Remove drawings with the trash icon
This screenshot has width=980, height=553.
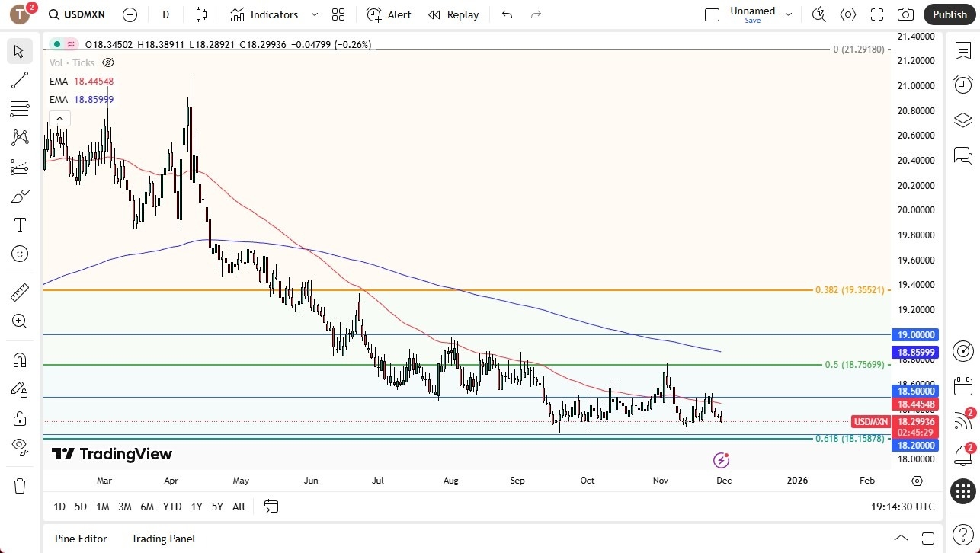click(x=20, y=485)
